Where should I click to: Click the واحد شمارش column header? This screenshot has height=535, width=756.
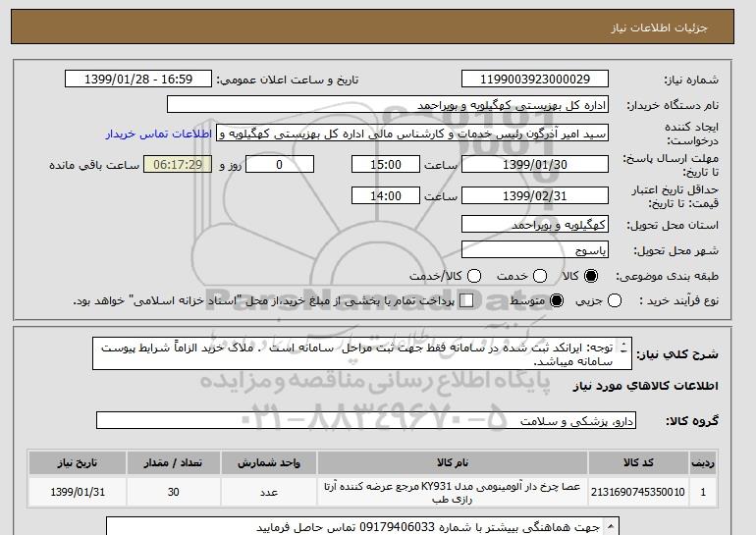[269, 462]
